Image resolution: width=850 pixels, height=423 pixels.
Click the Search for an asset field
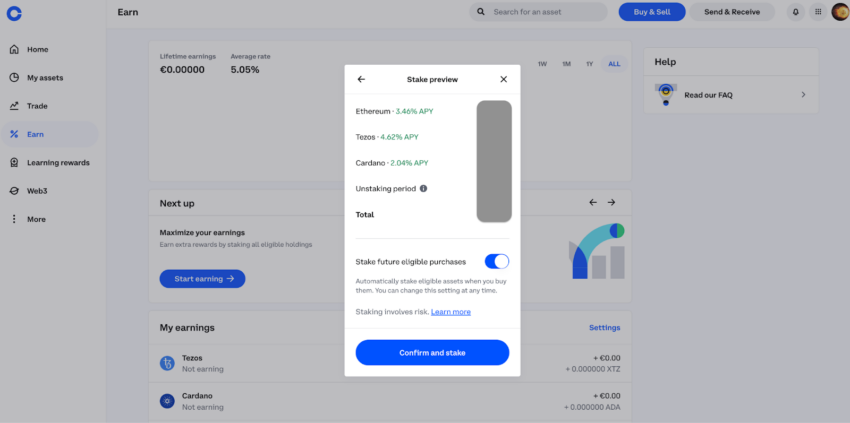click(538, 12)
